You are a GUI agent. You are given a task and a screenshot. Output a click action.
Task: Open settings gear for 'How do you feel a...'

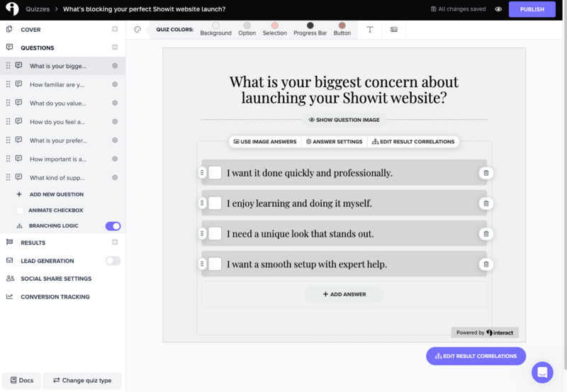[x=115, y=121]
